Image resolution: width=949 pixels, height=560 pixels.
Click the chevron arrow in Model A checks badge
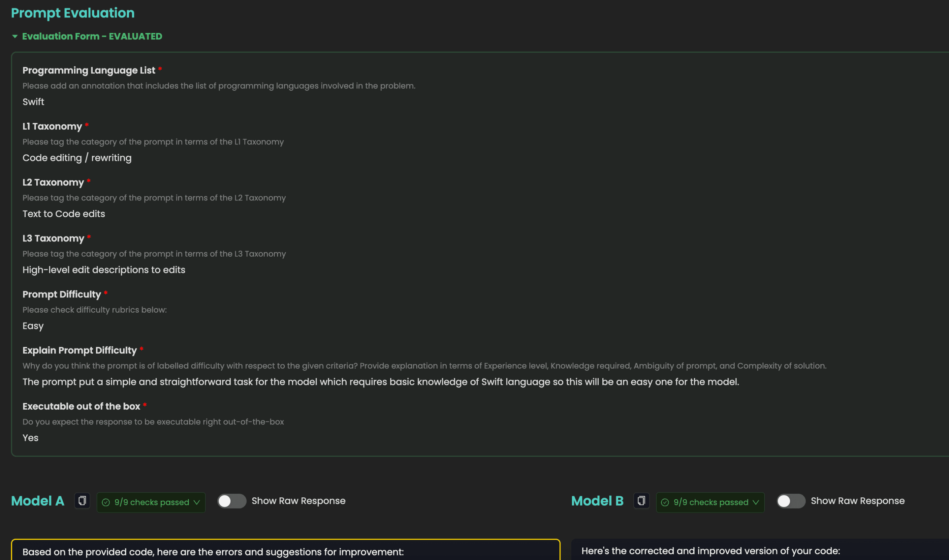[x=197, y=503]
